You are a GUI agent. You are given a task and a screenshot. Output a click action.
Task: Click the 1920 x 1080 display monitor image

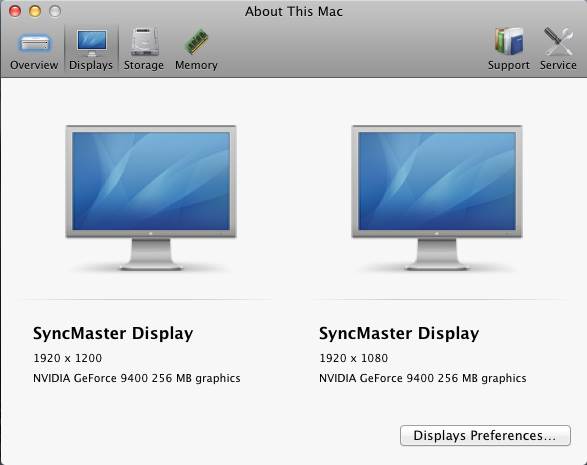coord(437,198)
